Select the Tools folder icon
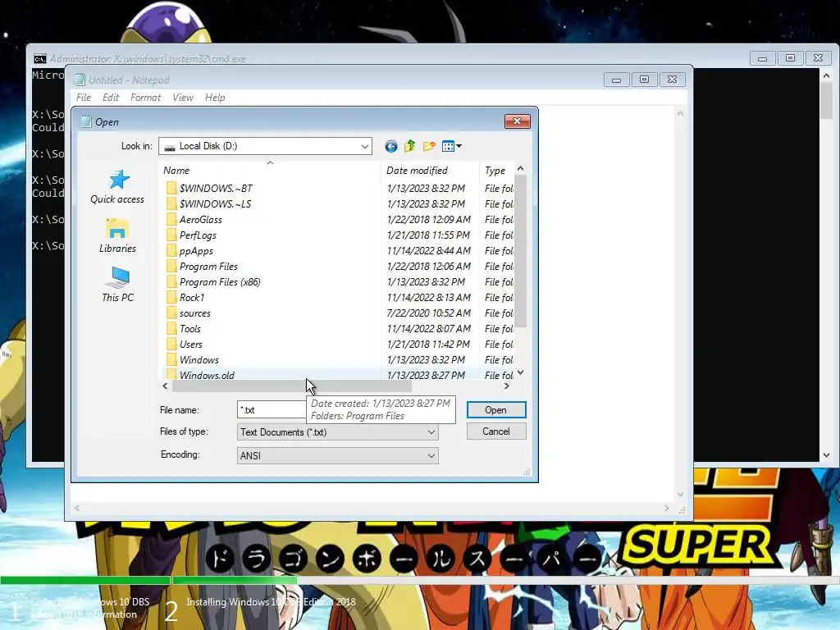This screenshot has height=630, width=840. pyautogui.click(x=171, y=328)
